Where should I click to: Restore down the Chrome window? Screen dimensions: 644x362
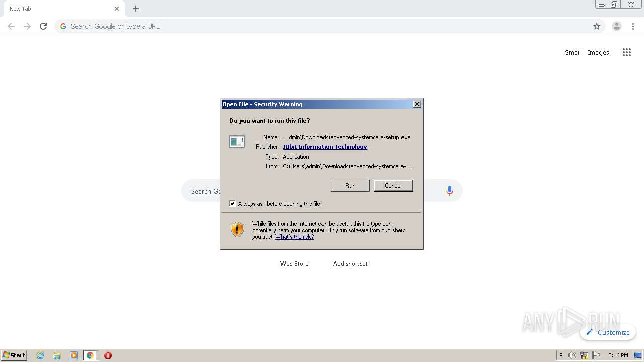tap(614, 5)
